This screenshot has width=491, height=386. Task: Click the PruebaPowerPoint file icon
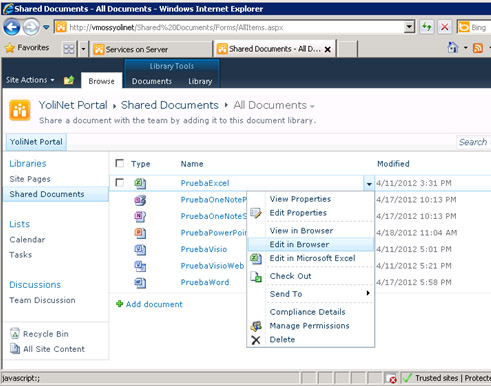[140, 233]
